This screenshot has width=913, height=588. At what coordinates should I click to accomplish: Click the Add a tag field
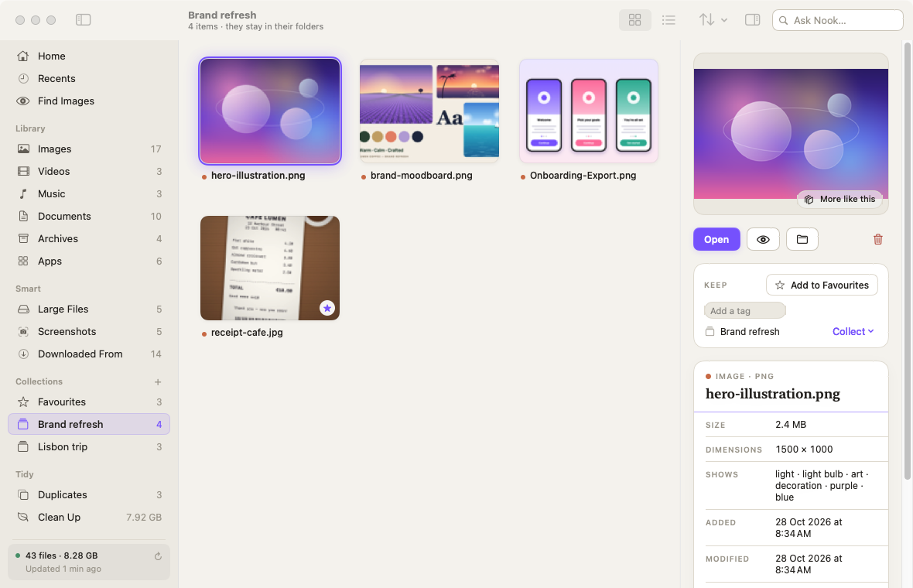tap(745, 311)
